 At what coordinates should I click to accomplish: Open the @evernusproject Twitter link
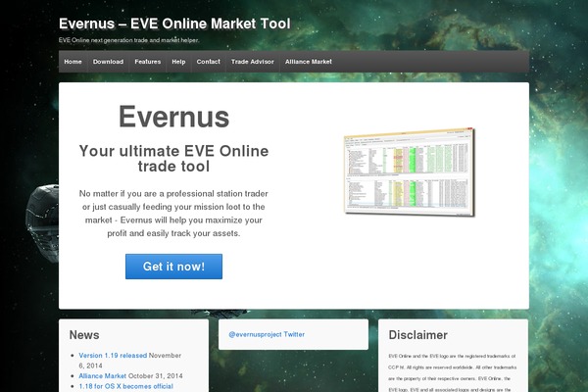pos(267,334)
